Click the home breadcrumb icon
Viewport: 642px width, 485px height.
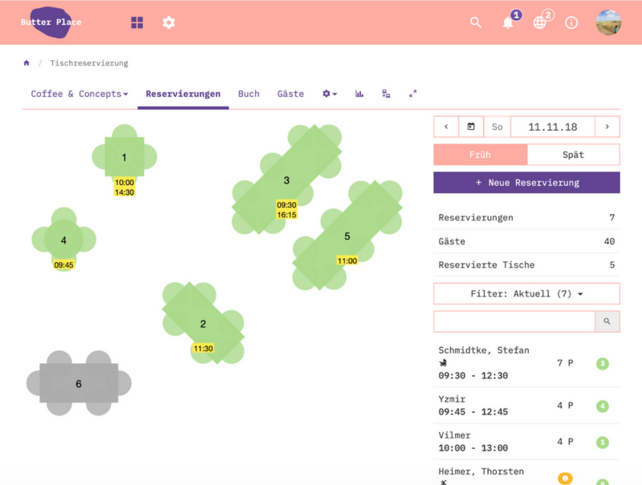pyautogui.click(x=27, y=63)
